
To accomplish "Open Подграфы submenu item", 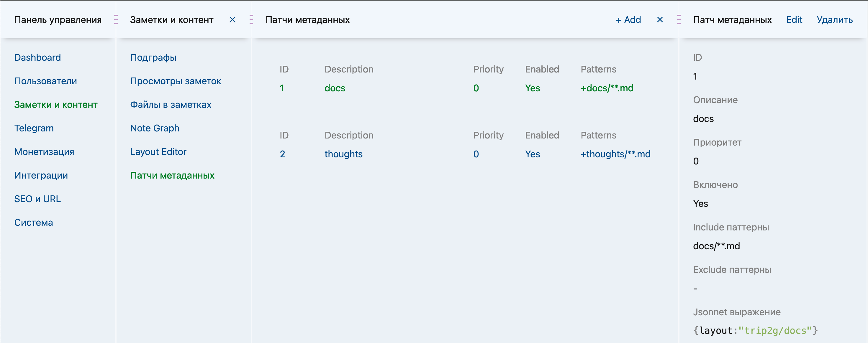I will coord(153,57).
